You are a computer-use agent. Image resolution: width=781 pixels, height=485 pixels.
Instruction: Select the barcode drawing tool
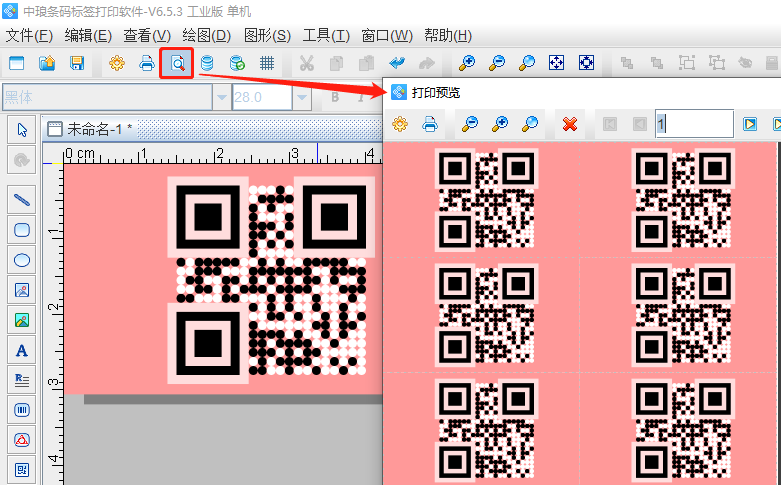point(21,410)
